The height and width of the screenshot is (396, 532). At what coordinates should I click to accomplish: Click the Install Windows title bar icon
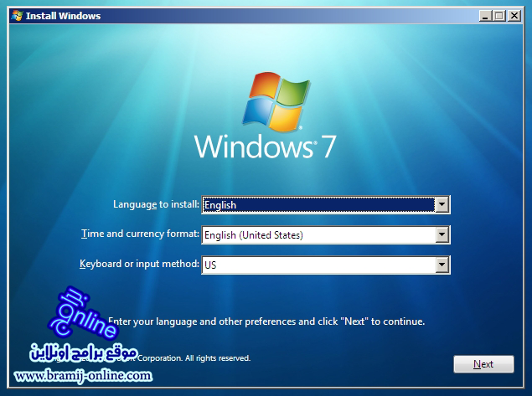(17, 16)
